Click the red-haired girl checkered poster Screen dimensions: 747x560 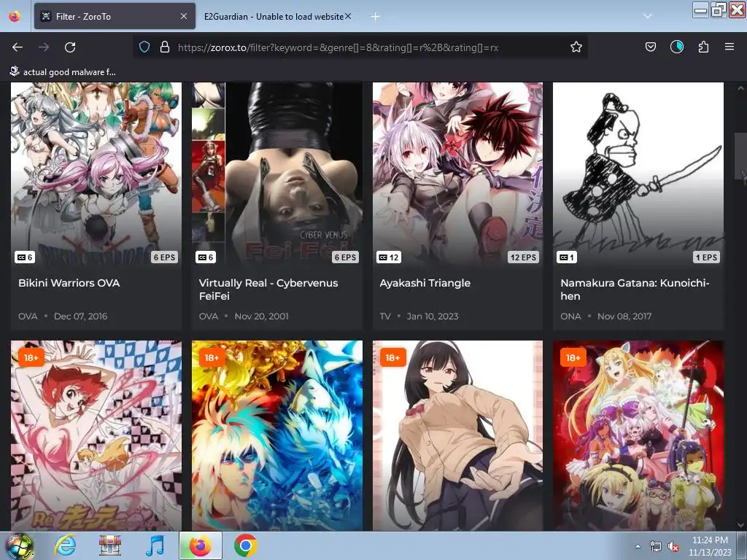[x=96, y=436]
